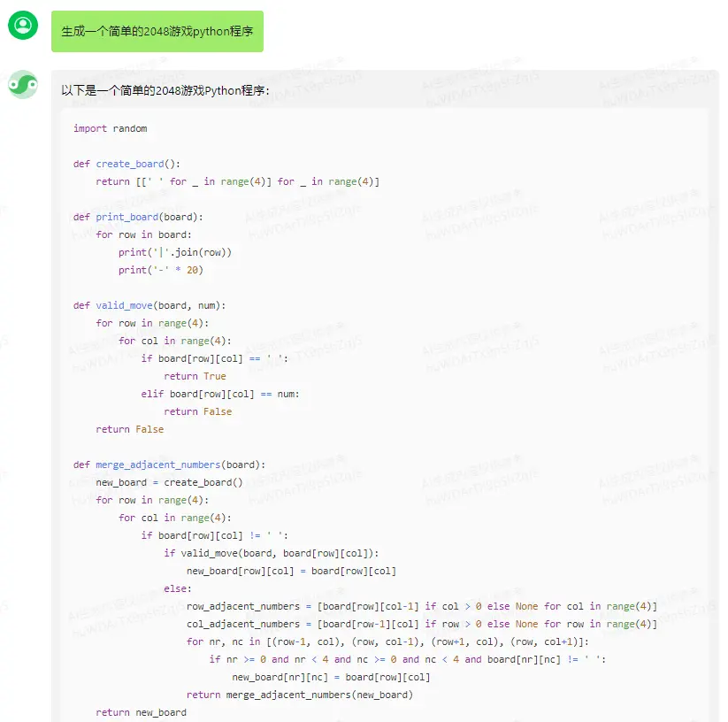The width and height of the screenshot is (728, 722).
Task: Click the 'else:' line
Action: (x=178, y=588)
